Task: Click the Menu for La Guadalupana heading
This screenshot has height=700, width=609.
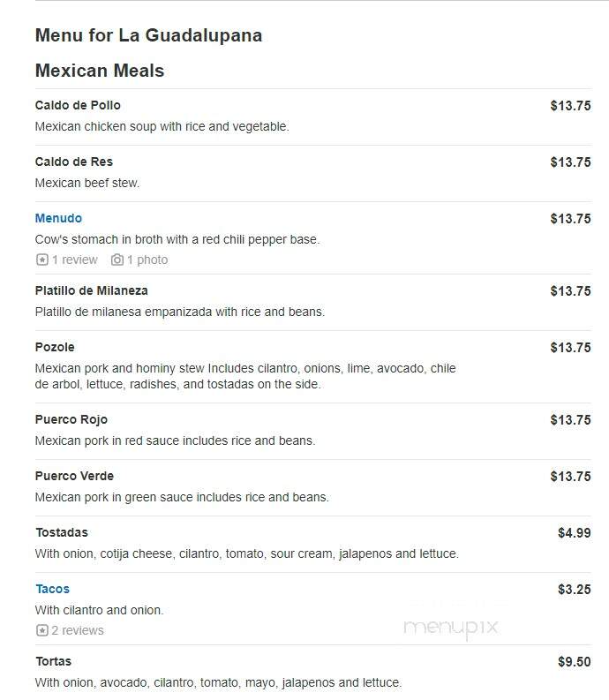Action: click(x=148, y=35)
